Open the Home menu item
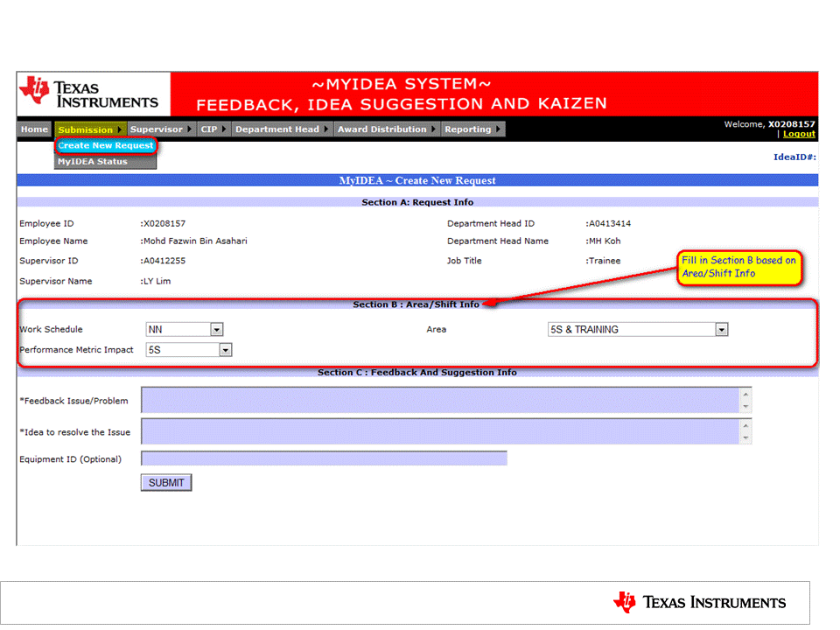 [34, 129]
